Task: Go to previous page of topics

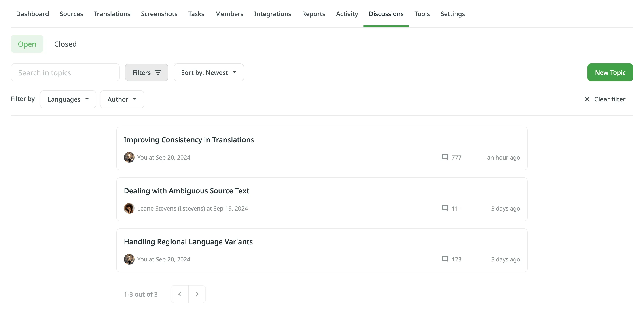Action: pos(180,294)
